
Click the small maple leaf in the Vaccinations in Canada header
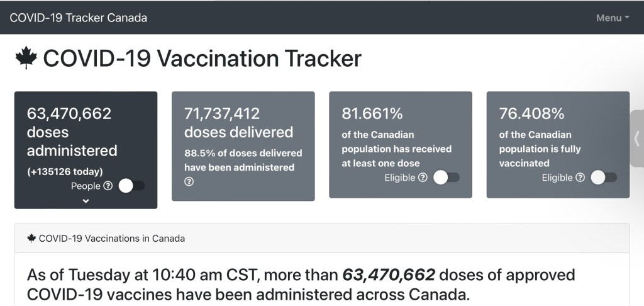point(31,239)
